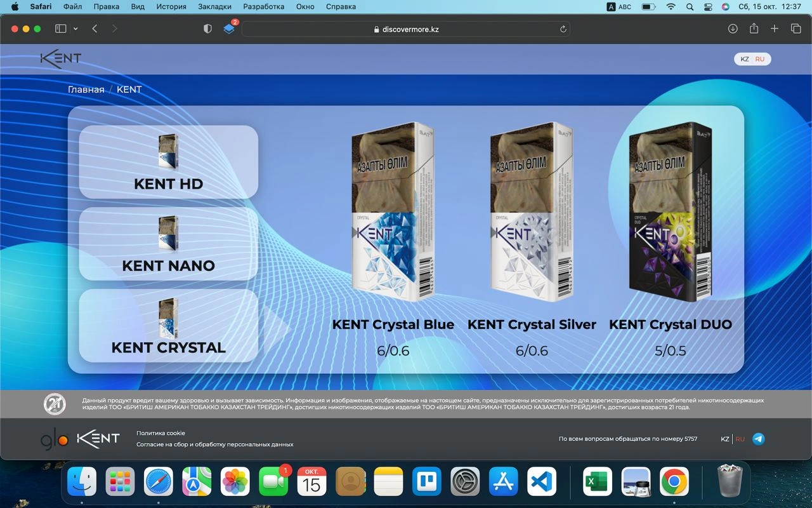Screen dimensions: 812x508
Task: Open the personal data consent link
Action: click(x=215, y=444)
